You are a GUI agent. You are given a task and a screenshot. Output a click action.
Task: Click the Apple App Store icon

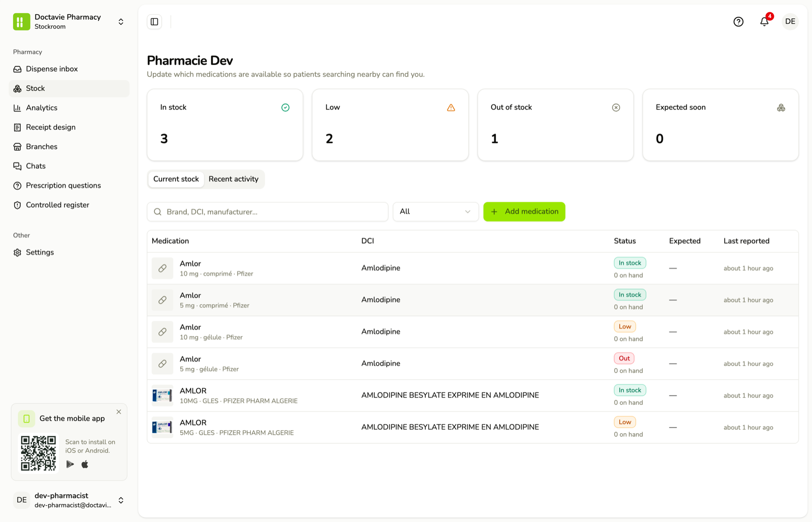coord(85,464)
